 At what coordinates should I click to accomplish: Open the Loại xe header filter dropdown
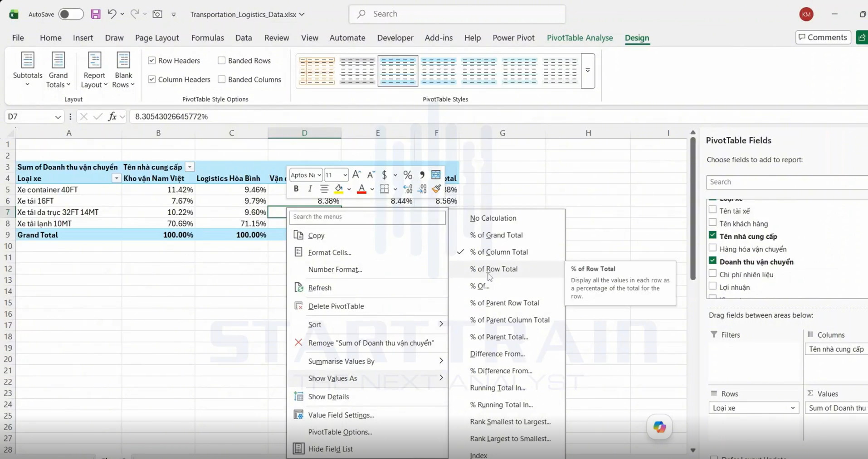117,178
